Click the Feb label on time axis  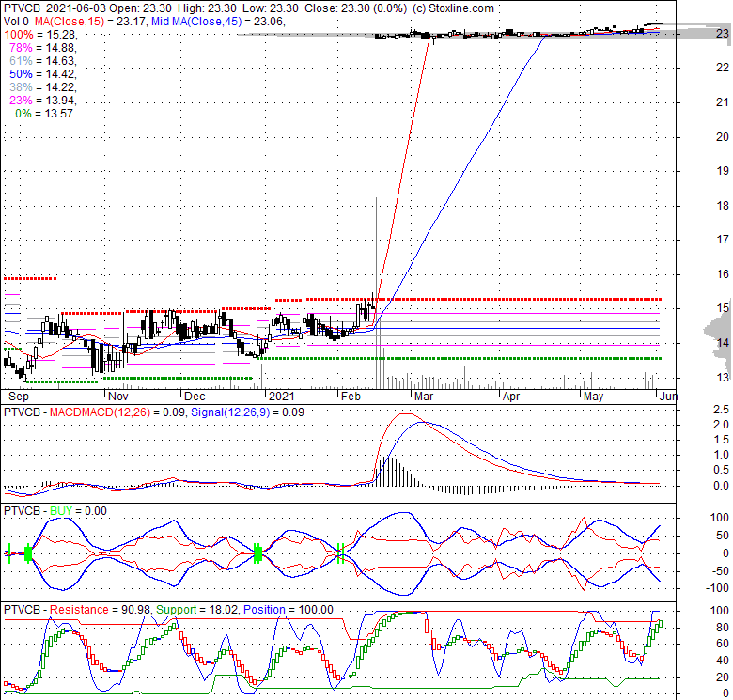click(351, 397)
